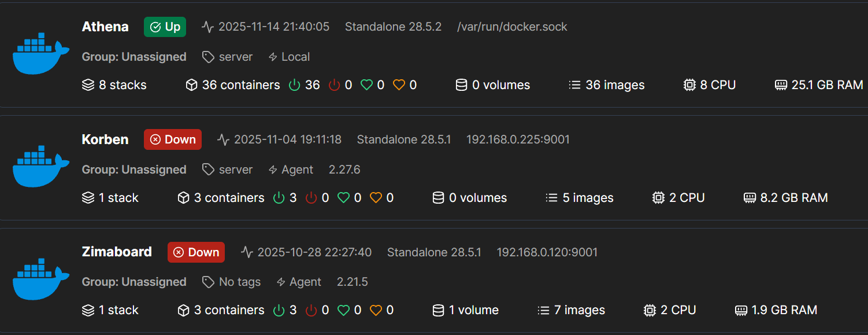Click the heartbeat icon next to Athena's timestamp
The height and width of the screenshot is (335, 868).
[x=207, y=26]
